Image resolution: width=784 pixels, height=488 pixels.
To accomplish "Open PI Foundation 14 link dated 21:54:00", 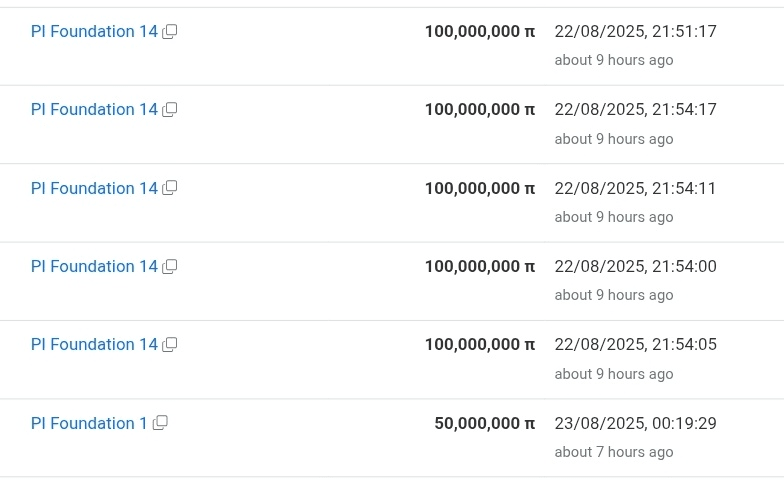I will 94,266.
